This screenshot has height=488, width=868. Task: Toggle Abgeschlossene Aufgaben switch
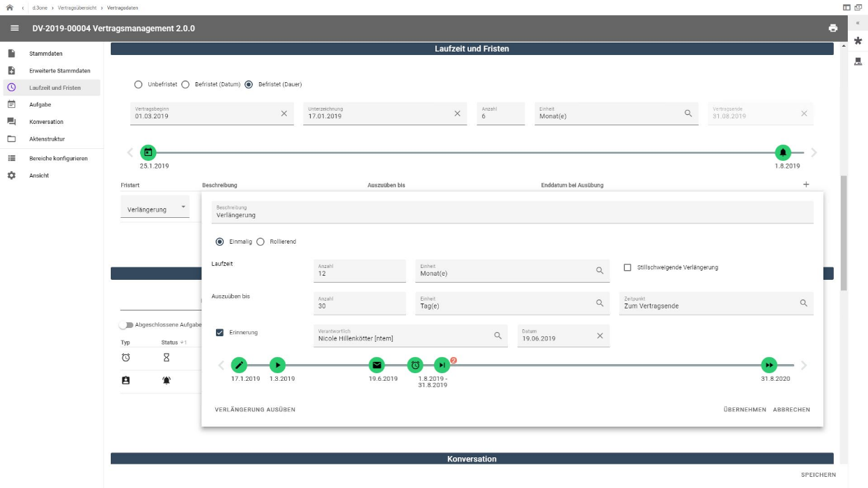(126, 324)
